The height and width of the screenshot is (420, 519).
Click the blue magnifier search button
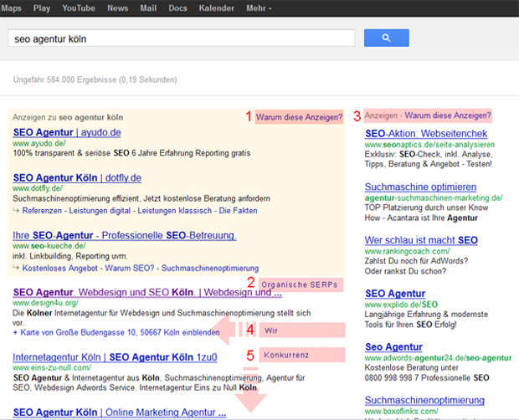pyautogui.click(x=386, y=38)
